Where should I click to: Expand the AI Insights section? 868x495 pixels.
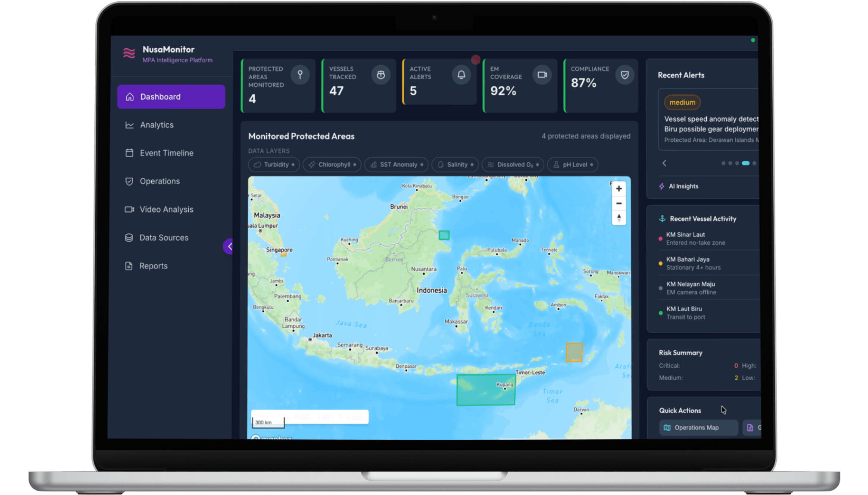(683, 186)
